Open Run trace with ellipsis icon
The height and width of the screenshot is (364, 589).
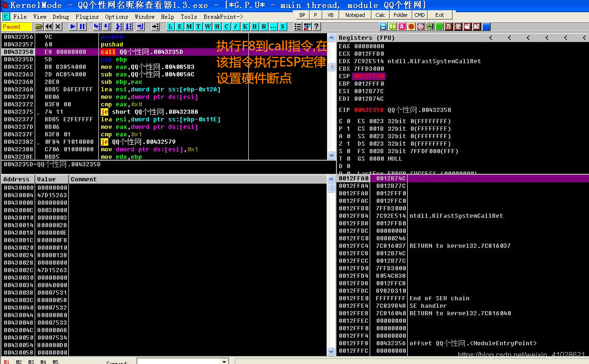coord(273,27)
